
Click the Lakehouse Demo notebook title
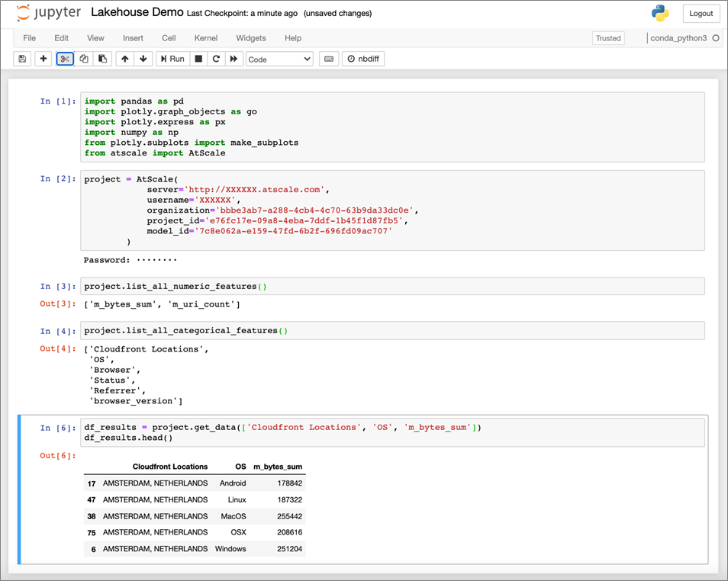point(137,13)
